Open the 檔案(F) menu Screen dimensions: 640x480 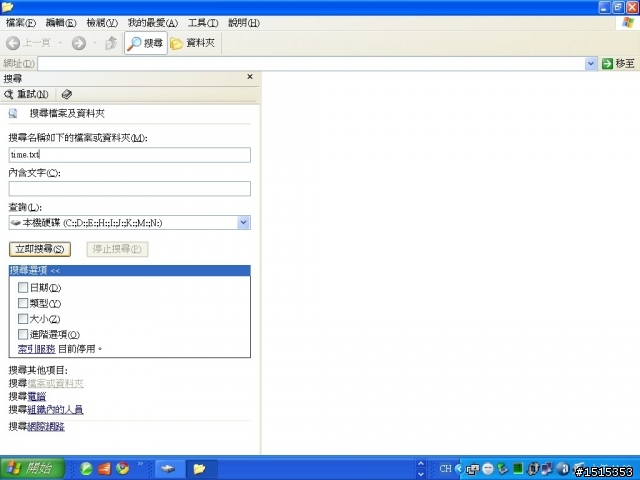pos(21,23)
